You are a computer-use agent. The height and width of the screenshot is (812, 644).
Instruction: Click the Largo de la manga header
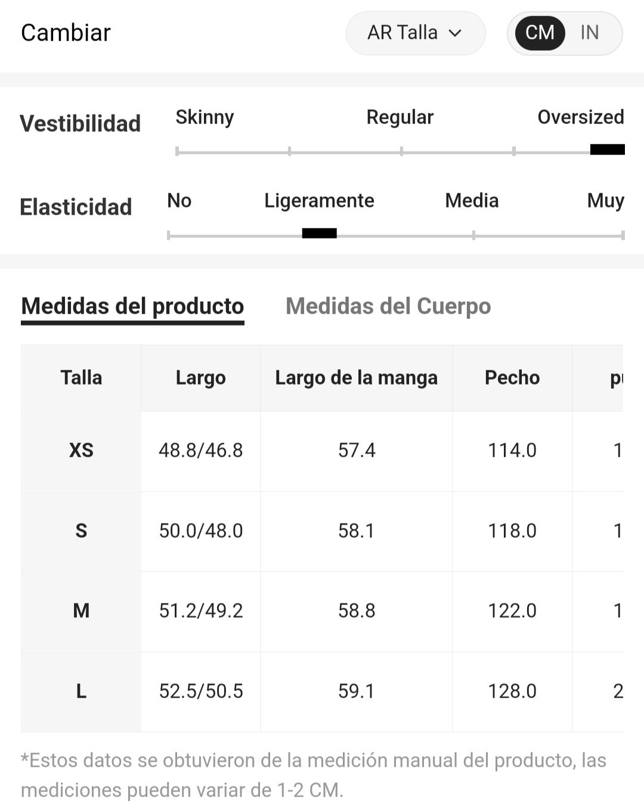tap(357, 377)
